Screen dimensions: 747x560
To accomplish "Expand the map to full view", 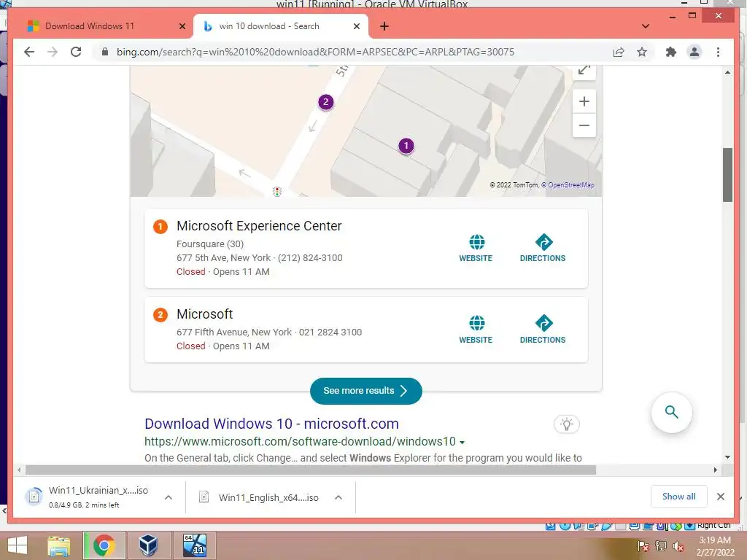I will [x=584, y=71].
